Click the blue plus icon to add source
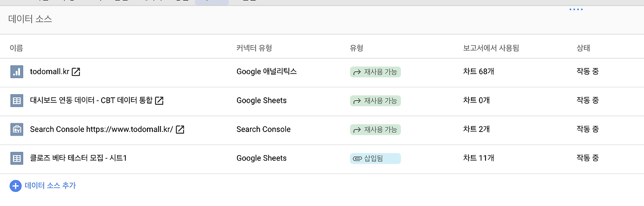This screenshot has width=644, height=206. tap(16, 186)
